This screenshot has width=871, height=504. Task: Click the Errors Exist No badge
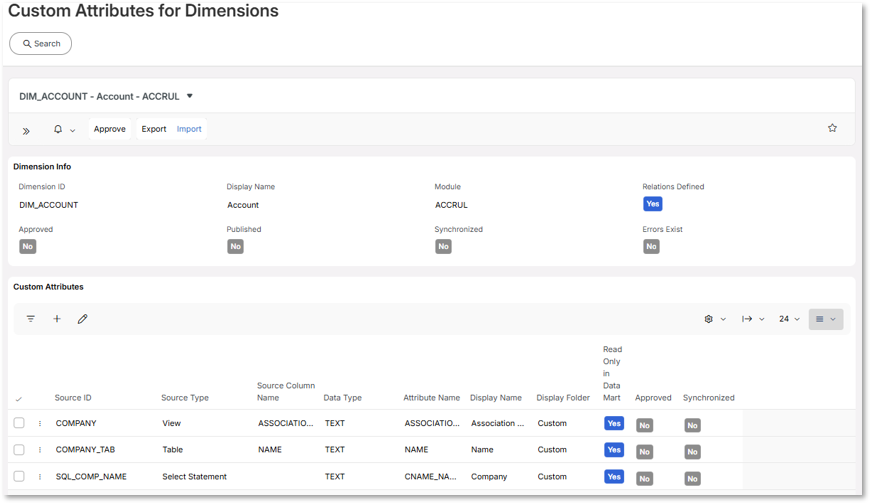click(x=652, y=246)
